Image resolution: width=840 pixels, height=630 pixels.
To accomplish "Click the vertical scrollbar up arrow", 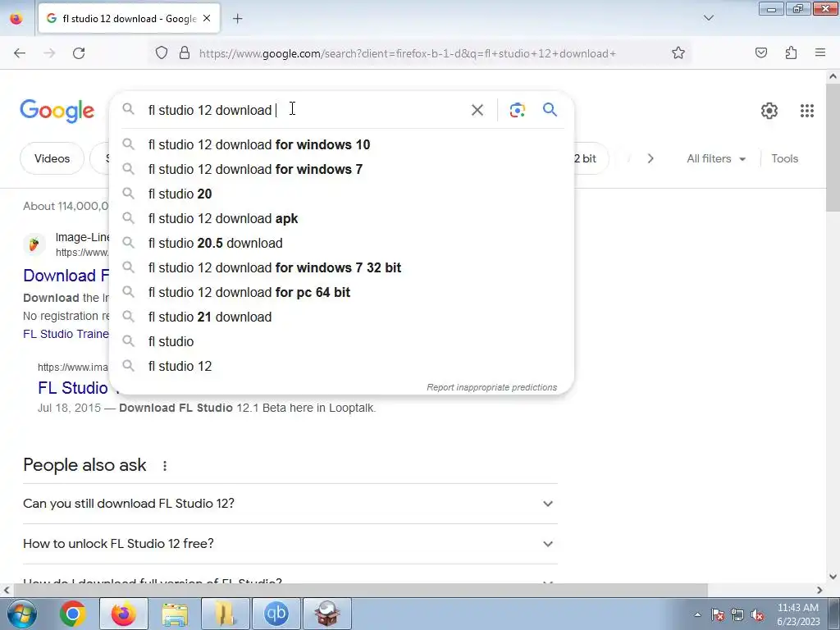I will coord(833,76).
